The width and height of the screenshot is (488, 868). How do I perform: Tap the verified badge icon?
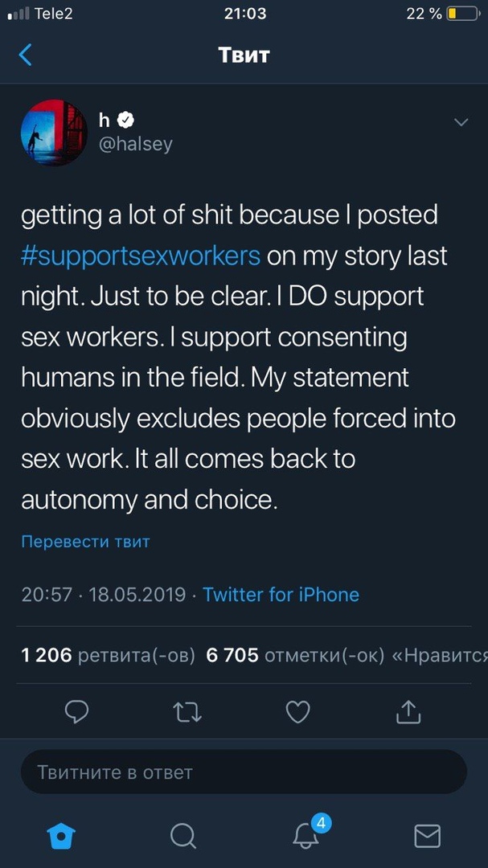tap(127, 121)
